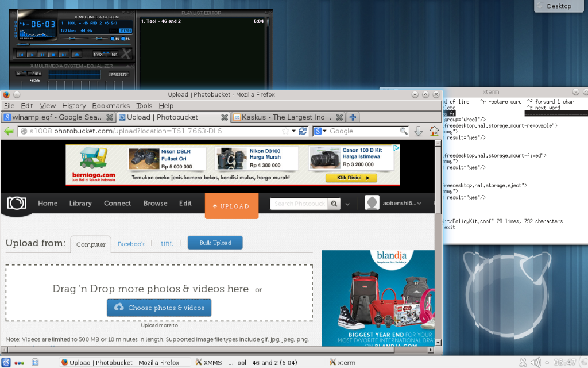Click the XMMS song position seek bar
The height and width of the screenshot is (368, 588).
coord(73,44)
